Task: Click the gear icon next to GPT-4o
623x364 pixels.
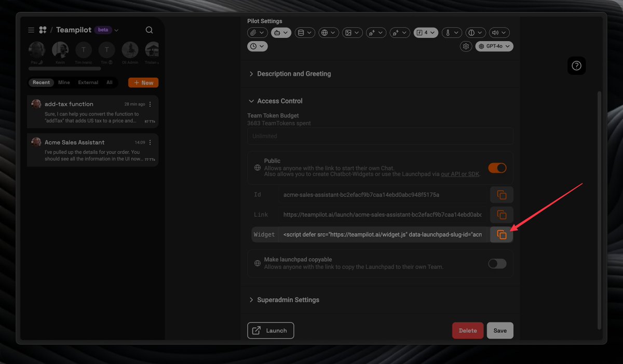Action: [466, 46]
